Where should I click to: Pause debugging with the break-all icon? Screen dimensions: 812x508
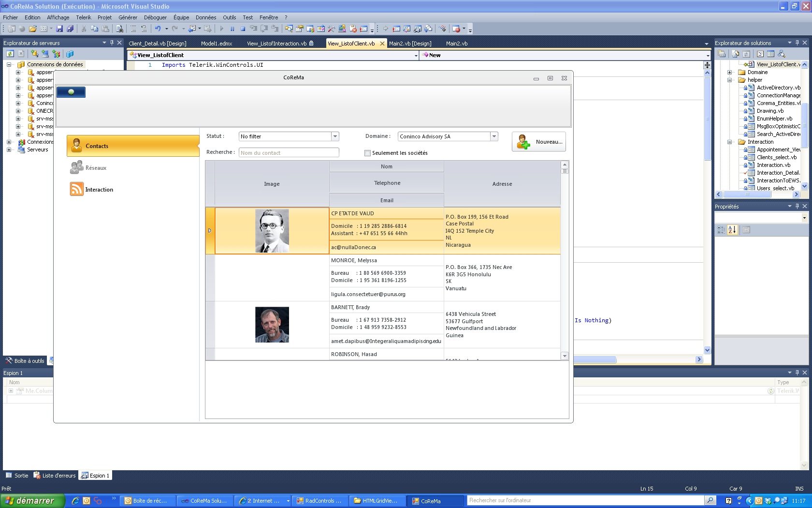[232, 29]
